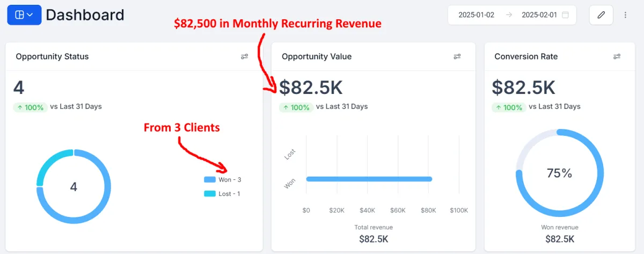The height and width of the screenshot is (254, 644).
Task: Click the Lost legend color swatch
Action: point(209,194)
